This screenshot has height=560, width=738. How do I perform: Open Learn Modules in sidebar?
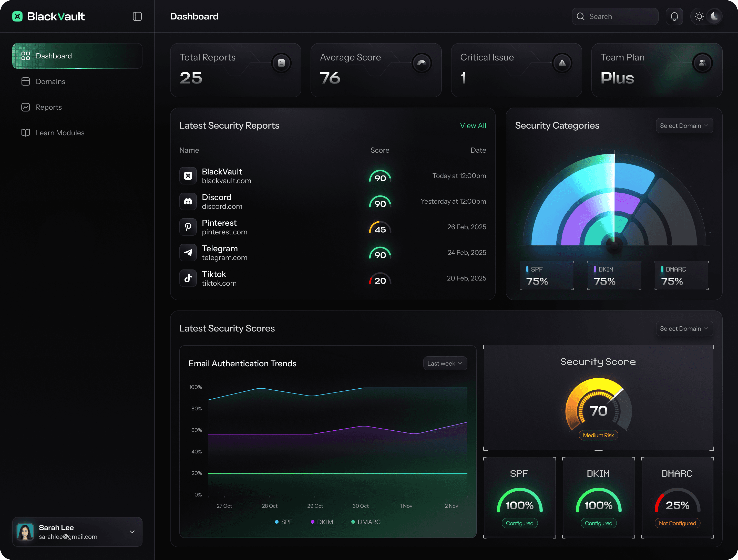click(77, 133)
